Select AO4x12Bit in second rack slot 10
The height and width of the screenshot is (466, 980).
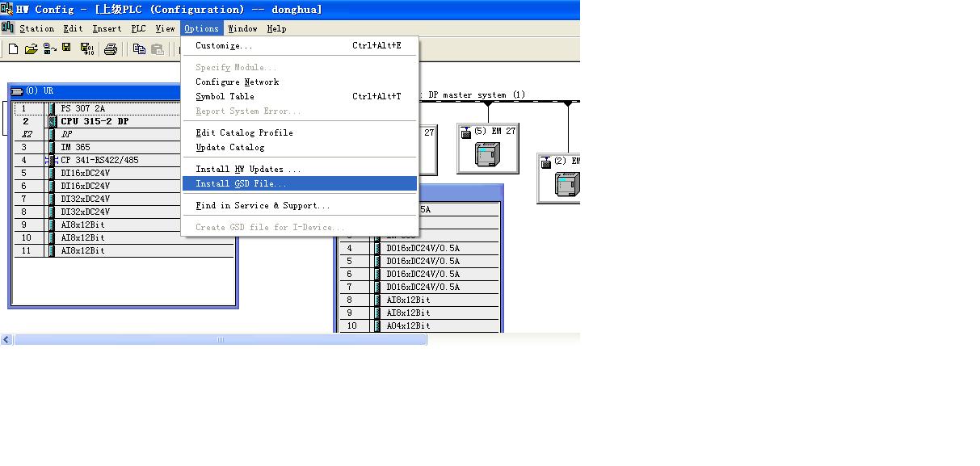[420, 325]
